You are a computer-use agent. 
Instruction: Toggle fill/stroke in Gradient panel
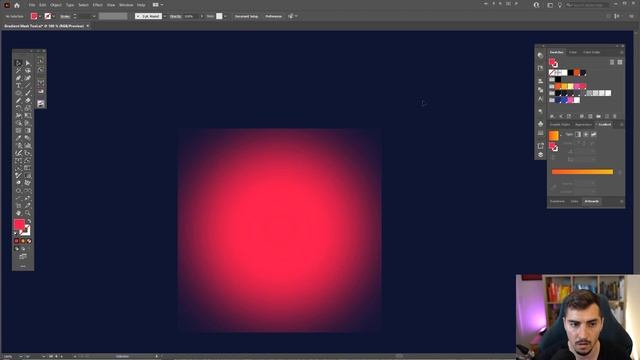coord(553,147)
